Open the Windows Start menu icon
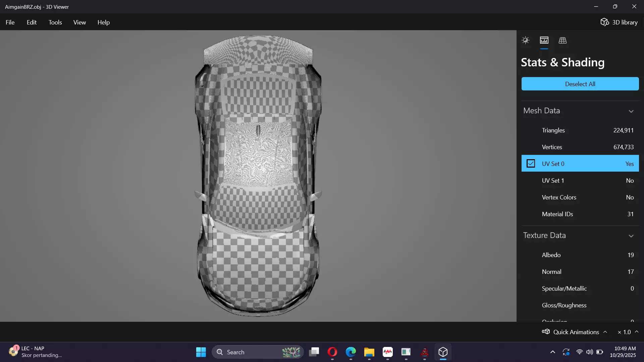644x362 pixels. coord(201,352)
